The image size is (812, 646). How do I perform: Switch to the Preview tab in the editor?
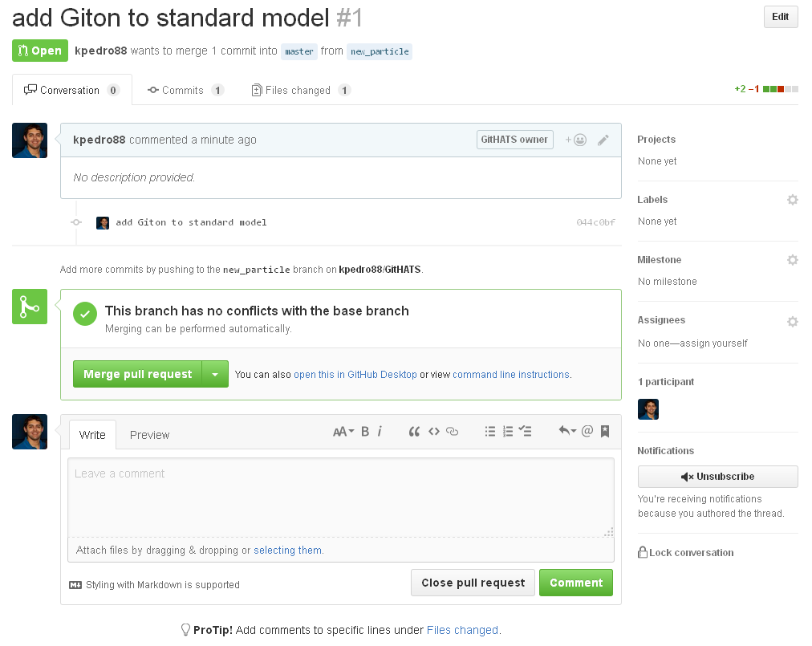click(x=149, y=435)
